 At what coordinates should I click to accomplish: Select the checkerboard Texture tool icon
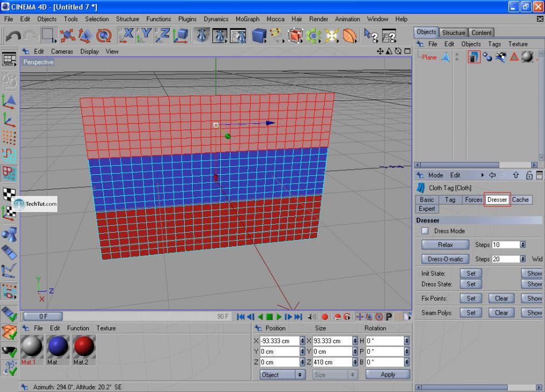point(9,194)
